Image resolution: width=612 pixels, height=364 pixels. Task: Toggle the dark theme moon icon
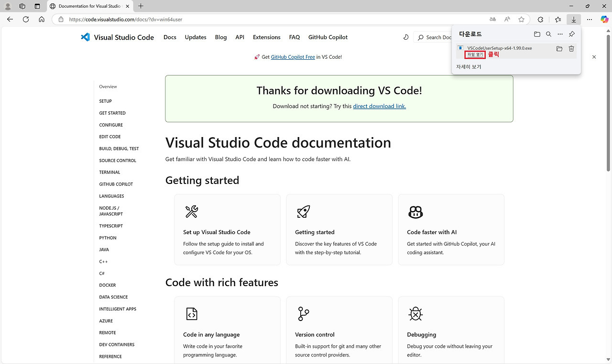(x=406, y=37)
